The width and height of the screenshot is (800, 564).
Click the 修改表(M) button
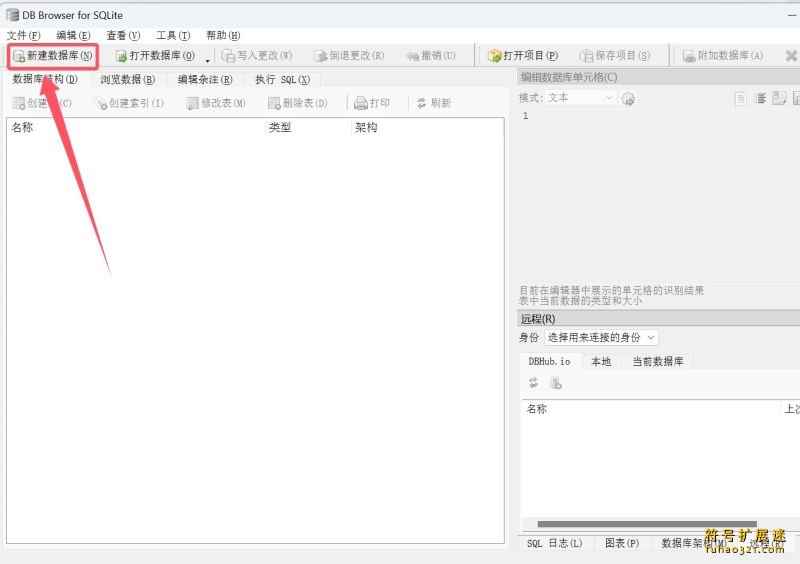[x=216, y=103]
